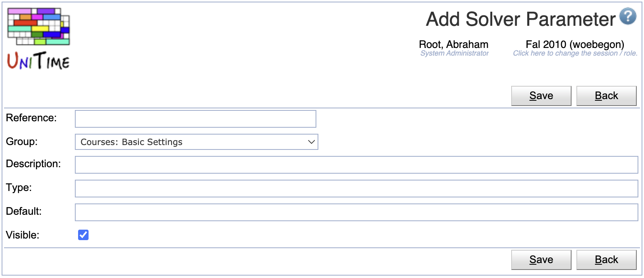Click the Group label text
Viewport: 644px width, 278px height.
tap(22, 142)
